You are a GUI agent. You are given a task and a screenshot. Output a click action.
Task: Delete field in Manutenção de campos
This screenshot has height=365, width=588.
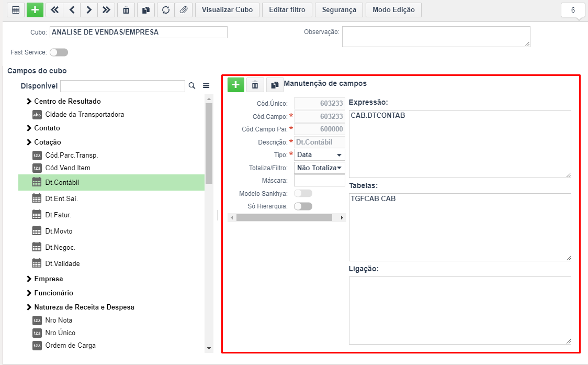(255, 85)
